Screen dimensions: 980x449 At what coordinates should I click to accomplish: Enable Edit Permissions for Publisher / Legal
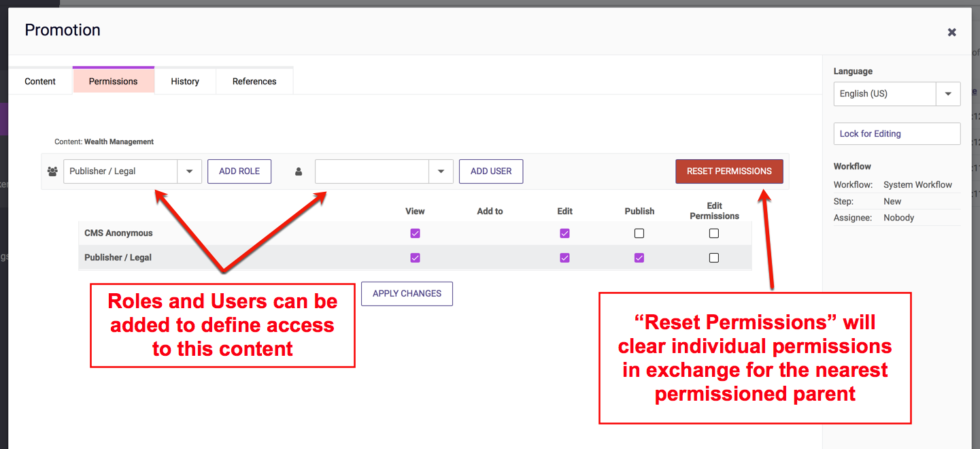point(713,258)
